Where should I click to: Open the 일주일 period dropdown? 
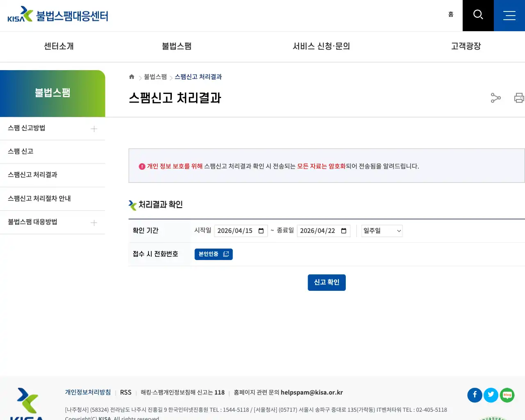381,231
